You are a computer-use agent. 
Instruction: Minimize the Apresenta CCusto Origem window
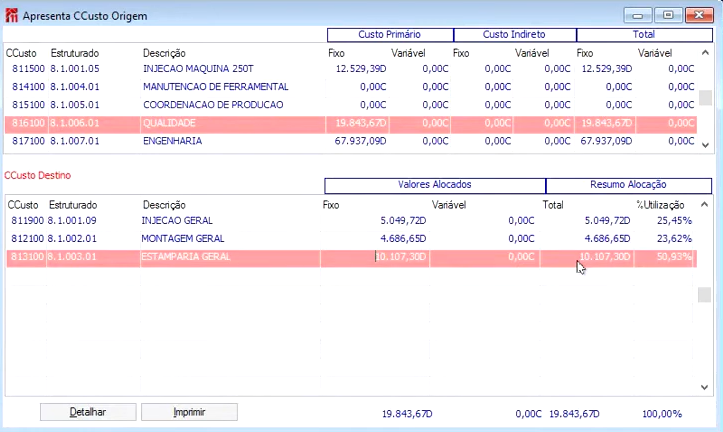638,15
